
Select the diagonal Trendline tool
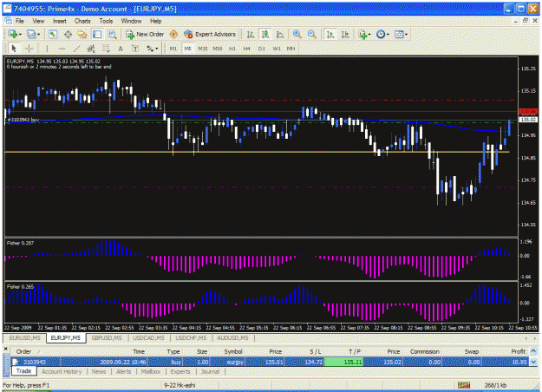coord(76,49)
